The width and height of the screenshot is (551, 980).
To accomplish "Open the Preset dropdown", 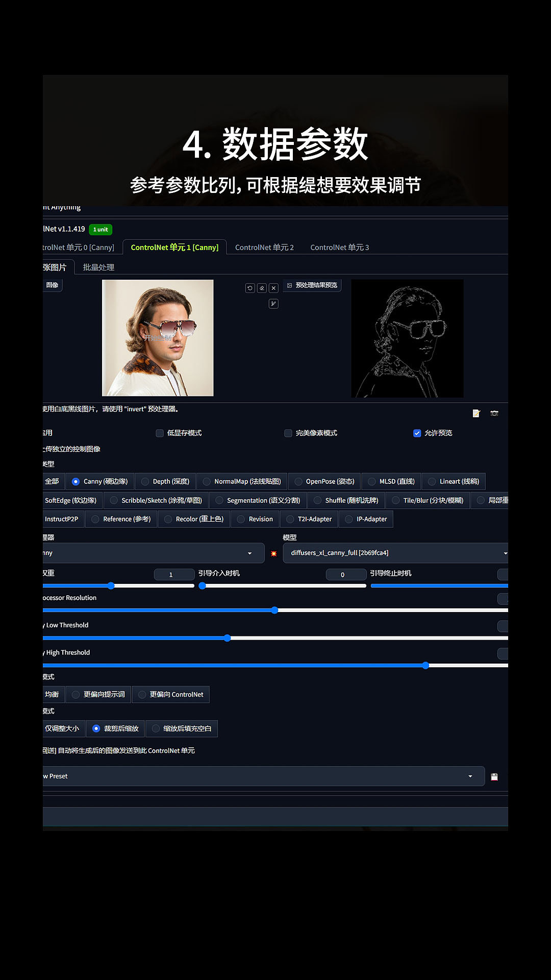I will click(263, 776).
